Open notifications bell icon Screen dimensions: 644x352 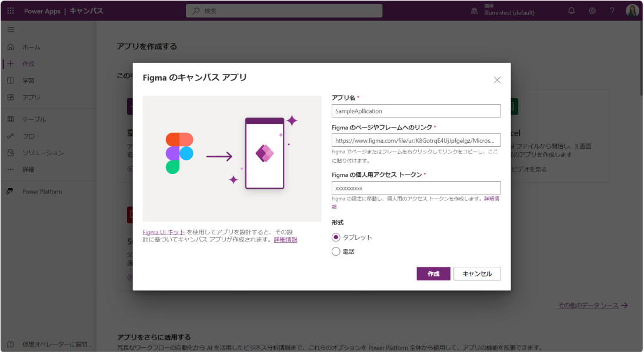(571, 11)
